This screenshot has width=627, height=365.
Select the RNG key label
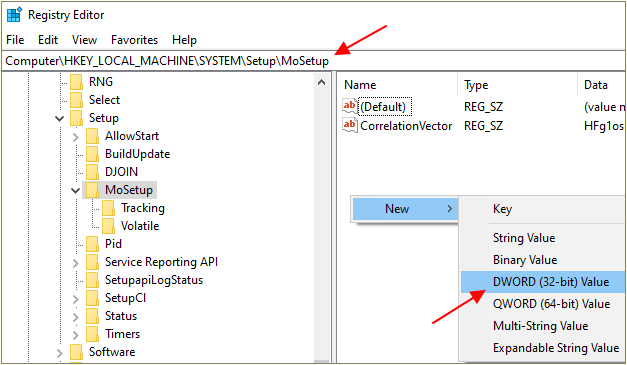(x=101, y=82)
